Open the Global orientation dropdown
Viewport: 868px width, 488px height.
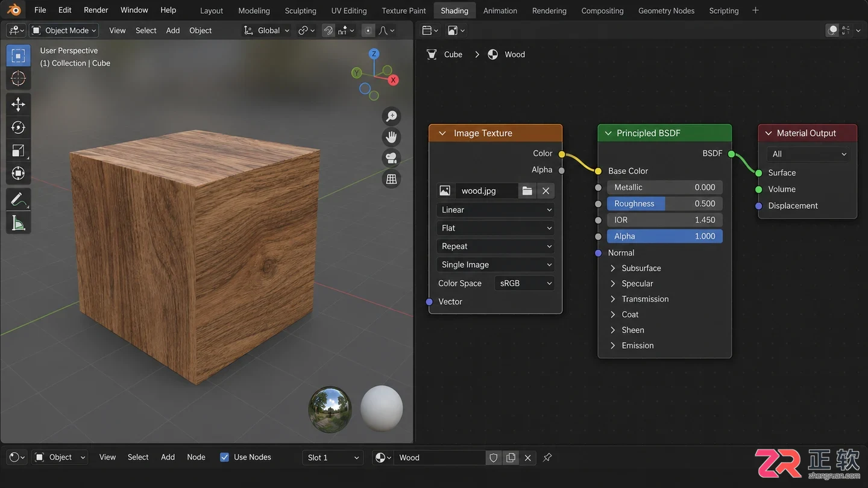pos(266,30)
